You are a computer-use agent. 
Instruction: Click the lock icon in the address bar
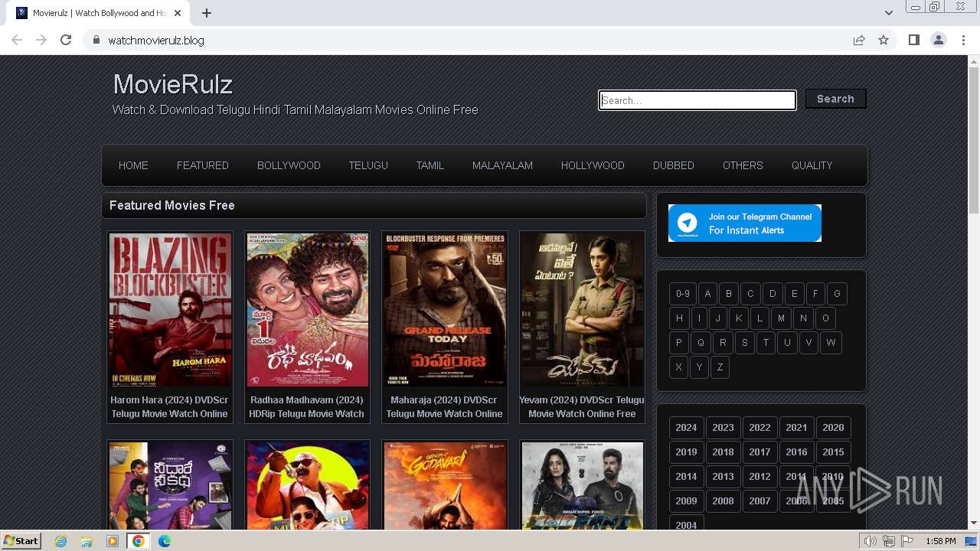coord(96,40)
